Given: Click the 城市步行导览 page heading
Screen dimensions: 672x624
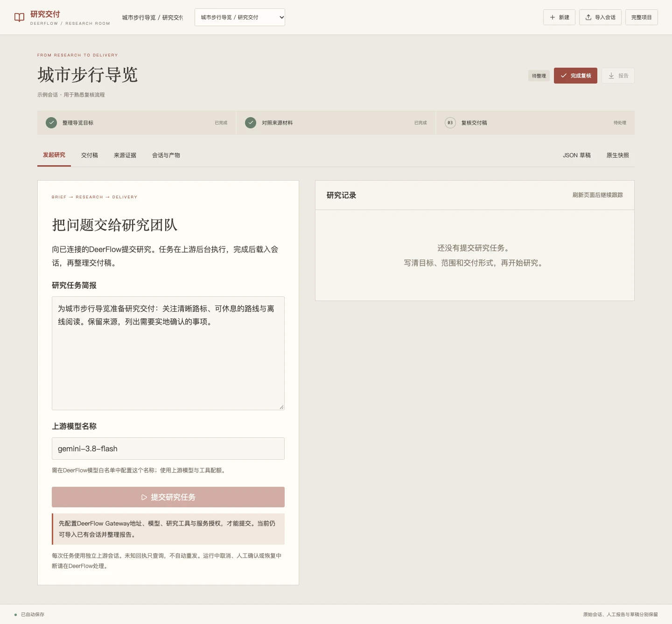Looking at the screenshot, I should click(x=88, y=75).
